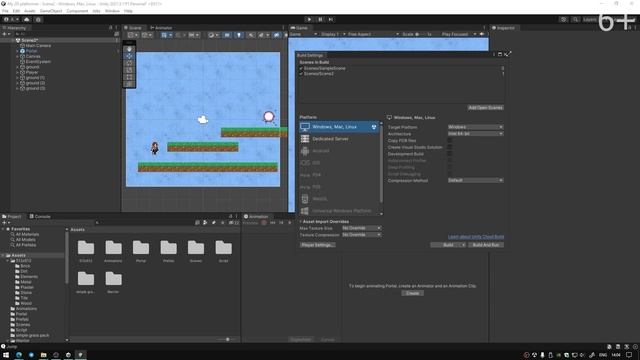640x360 pixels.
Task: Select the Scale tool in Scene toolbar
Action: (x=129, y=70)
